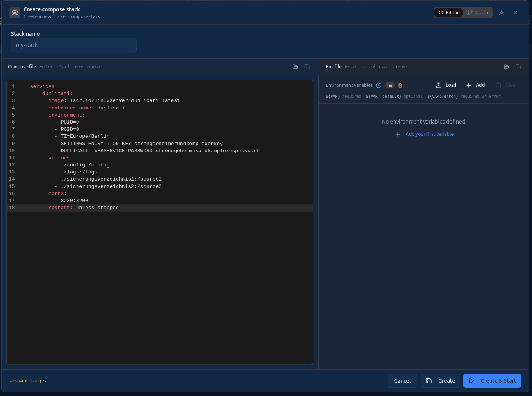
Task: Click the Clear trash icon for variables
Action: pyautogui.click(x=498, y=85)
